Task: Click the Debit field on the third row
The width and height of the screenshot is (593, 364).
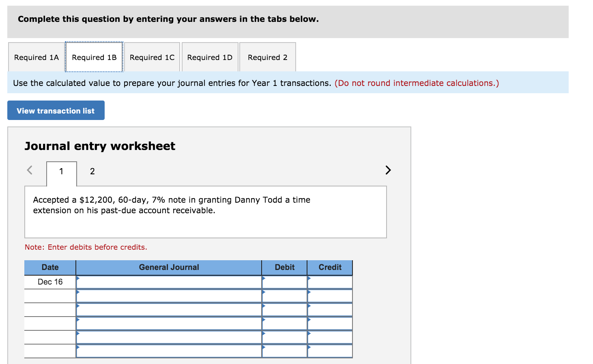Action: (285, 310)
